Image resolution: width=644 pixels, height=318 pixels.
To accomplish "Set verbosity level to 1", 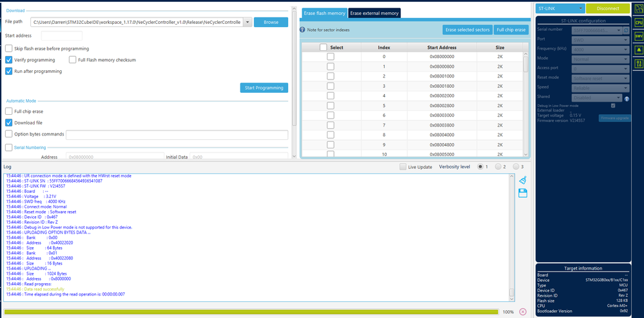I will click(x=480, y=167).
